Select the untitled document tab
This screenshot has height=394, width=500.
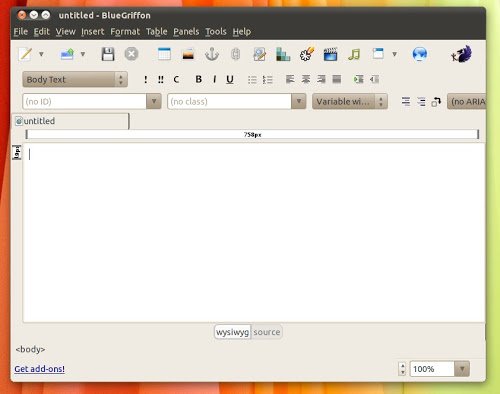(71, 121)
